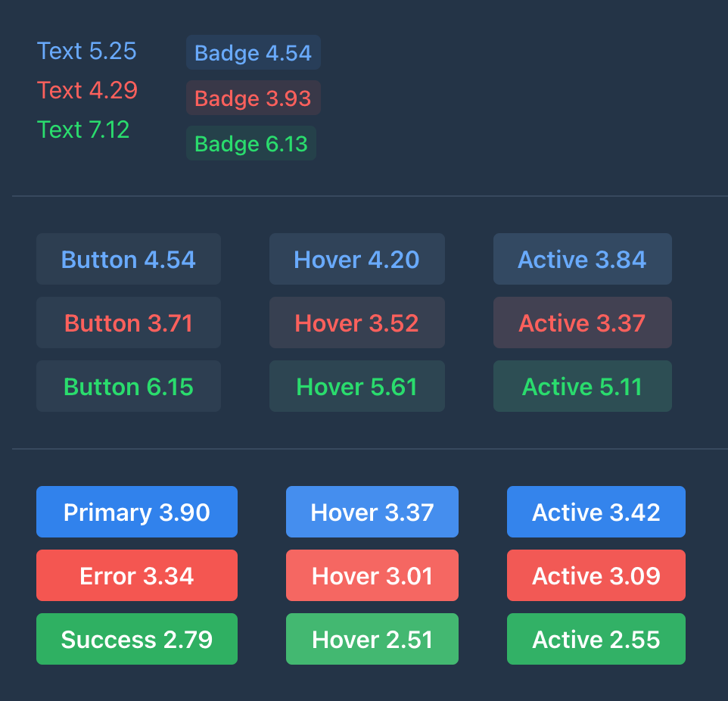Image resolution: width=728 pixels, height=701 pixels.
Task: Click the red "Text 4.29" link
Action: [87, 90]
